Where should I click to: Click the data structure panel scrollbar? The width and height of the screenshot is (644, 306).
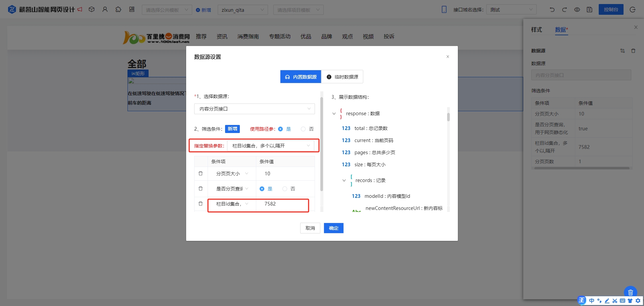pyautogui.click(x=448, y=117)
